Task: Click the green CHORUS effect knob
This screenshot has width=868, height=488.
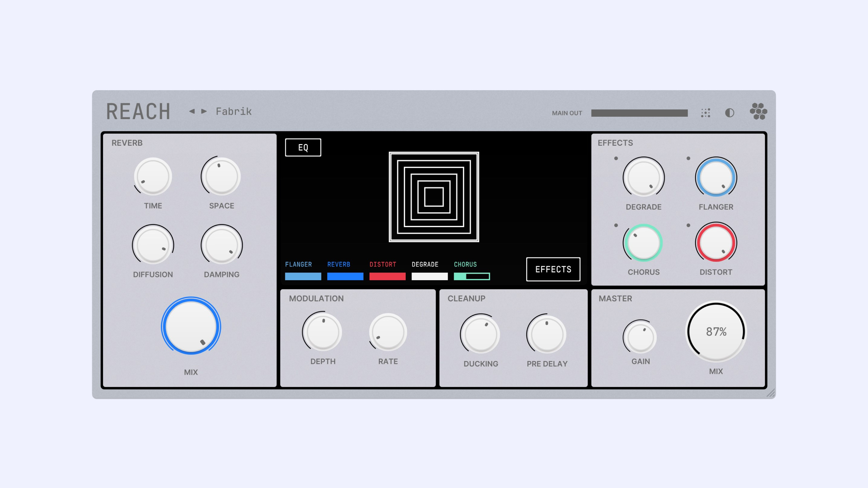Action: point(643,243)
